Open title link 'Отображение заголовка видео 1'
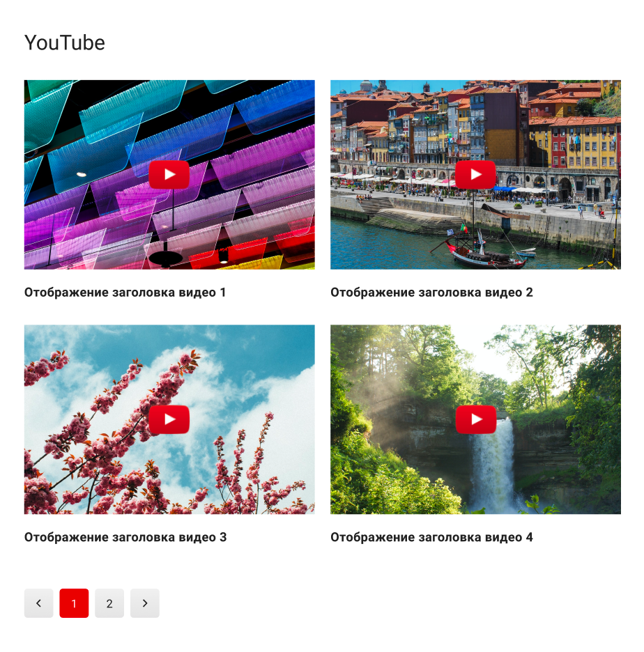This screenshot has height=652, width=644. click(125, 293)
